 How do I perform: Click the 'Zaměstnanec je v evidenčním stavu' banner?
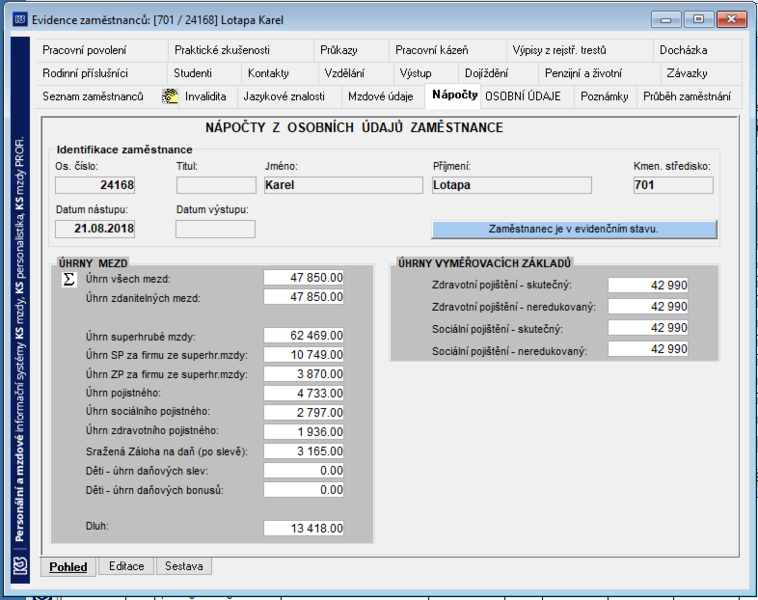[x=574, y=229]
